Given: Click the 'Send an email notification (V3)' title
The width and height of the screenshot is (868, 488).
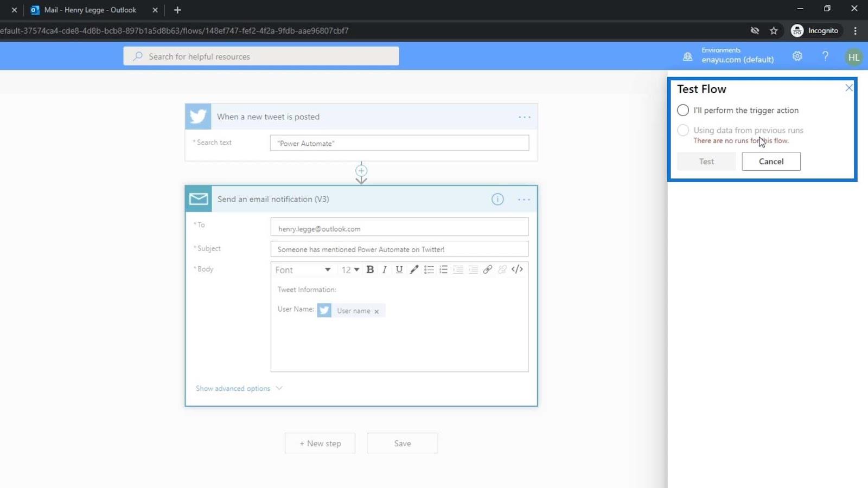Looking at the screenshot, I should tap(273, 199).
